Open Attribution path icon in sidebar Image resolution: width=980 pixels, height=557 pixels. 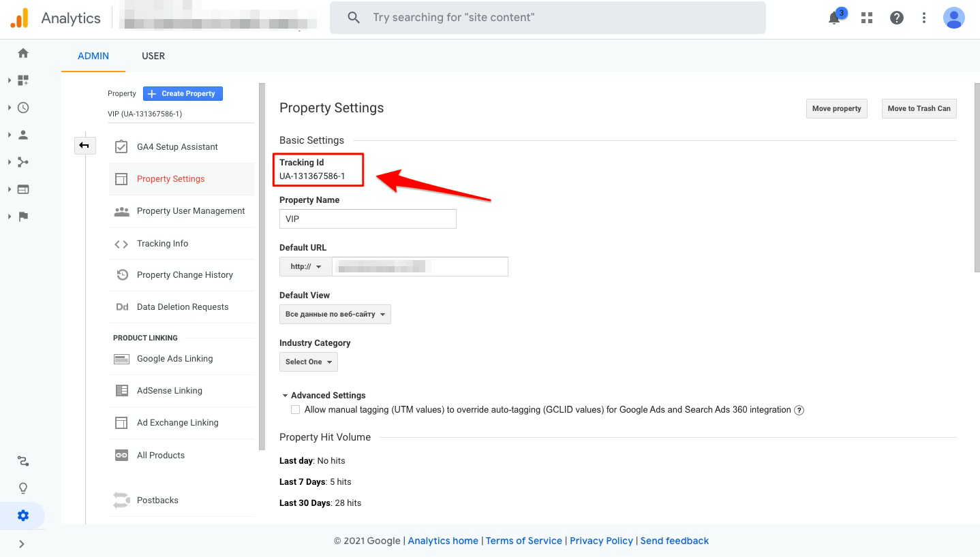pyautogui.click(x=23, y=462)
